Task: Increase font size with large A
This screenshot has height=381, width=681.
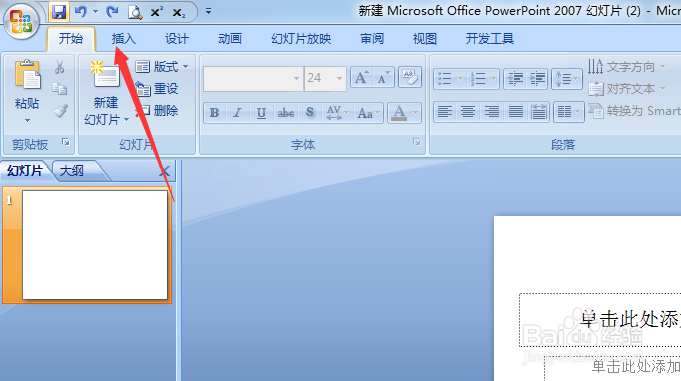Action: [x=361, y=78]
